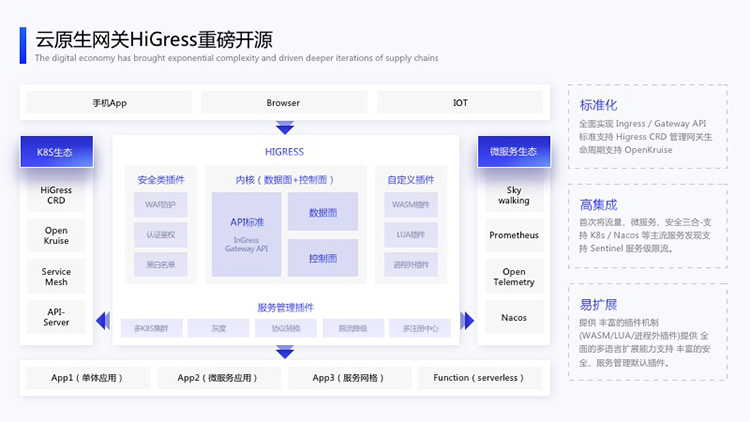
Task: Click the 数据面 block
Action: coord(323,212)
